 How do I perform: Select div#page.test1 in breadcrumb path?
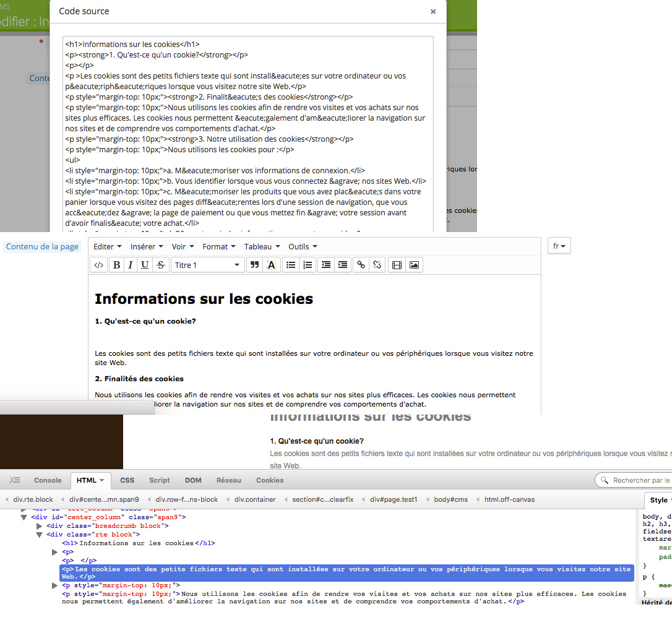click(x=394, y=499)
